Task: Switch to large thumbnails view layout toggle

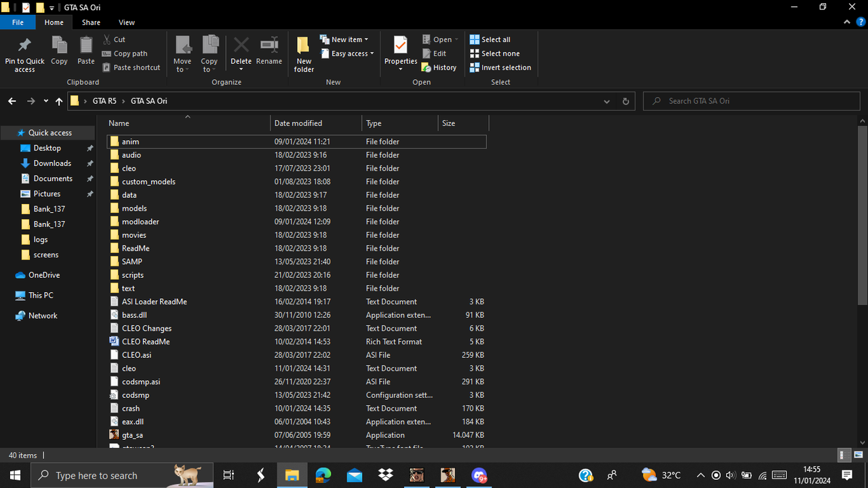Action: (859, 455)
